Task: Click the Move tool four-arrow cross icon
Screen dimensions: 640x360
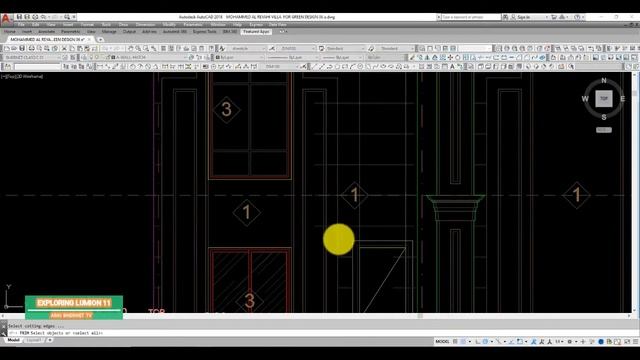Action: (450, 58)
